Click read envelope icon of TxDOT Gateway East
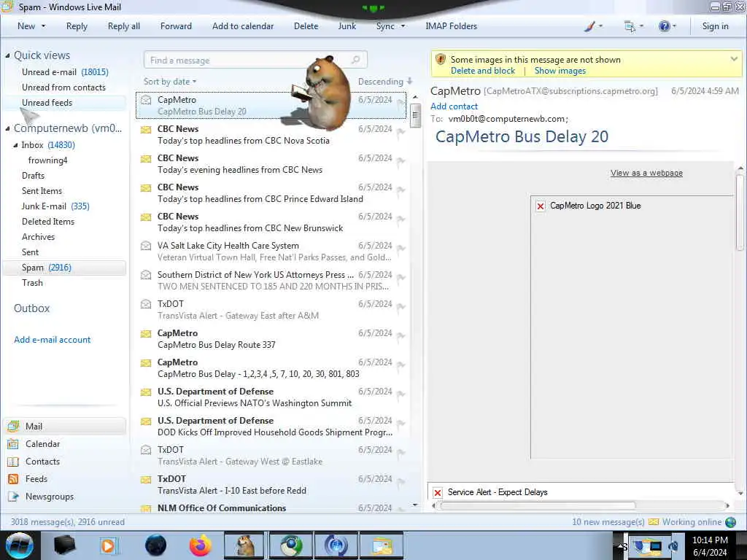This screenshot has width=747, height=560. coord(146,304)
